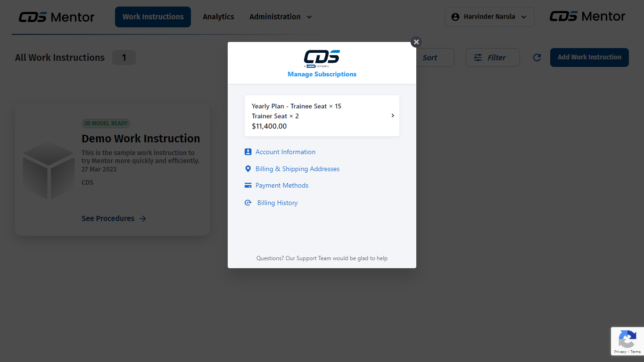Click the CDS Mentor logo at top left
Image resolution: width=644 pixels, height=362 pixels.
click(57, 17)
